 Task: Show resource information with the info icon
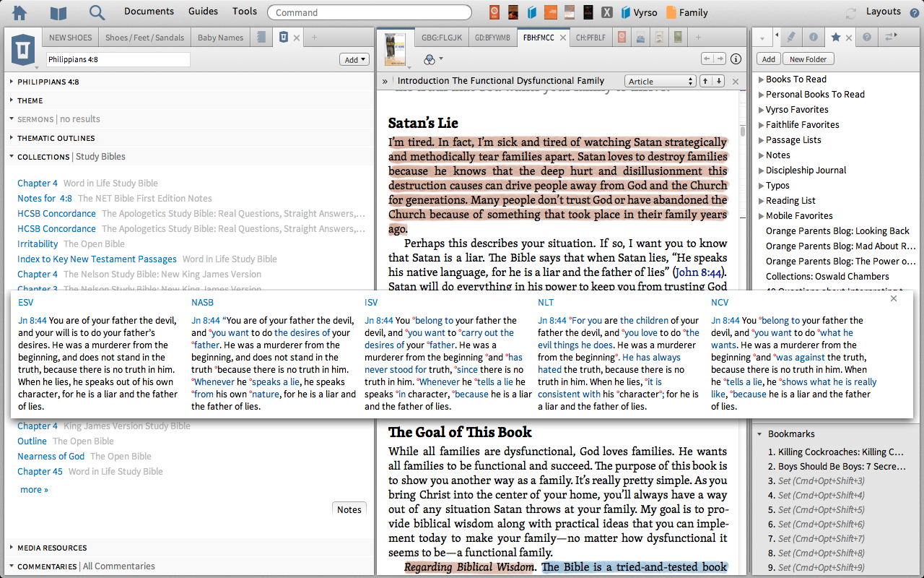[736, 59]
